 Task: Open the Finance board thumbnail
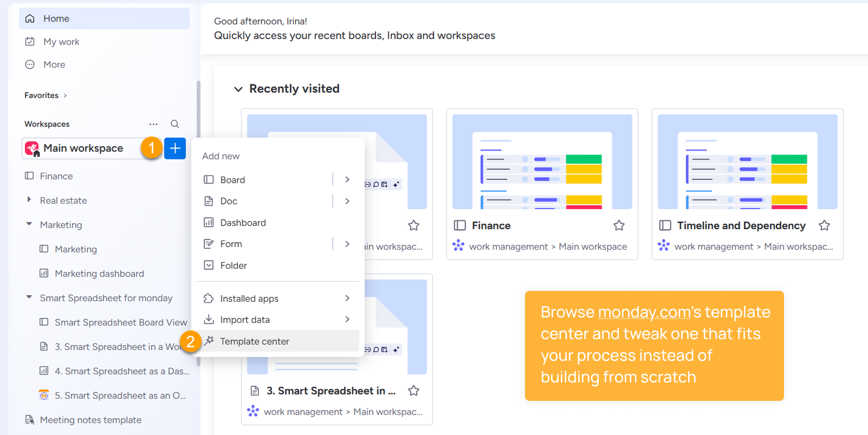pos(542,161)
